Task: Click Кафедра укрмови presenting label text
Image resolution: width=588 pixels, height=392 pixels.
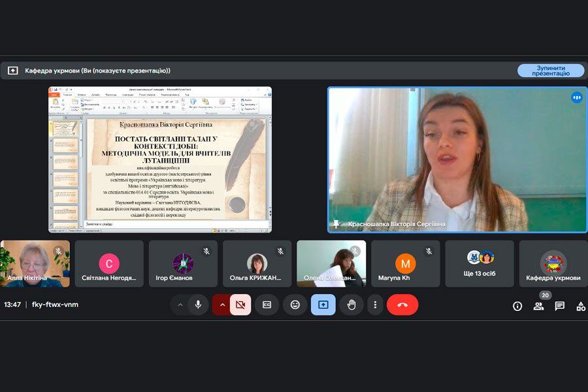Action: 97,71
